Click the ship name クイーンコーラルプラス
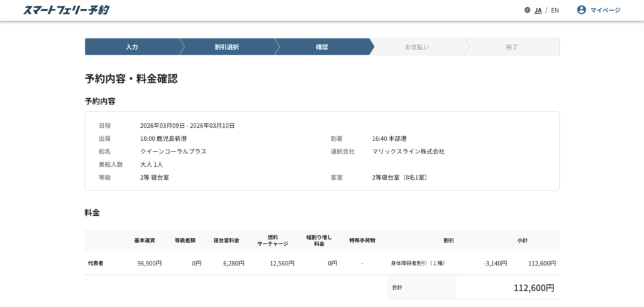 point(174,152)
